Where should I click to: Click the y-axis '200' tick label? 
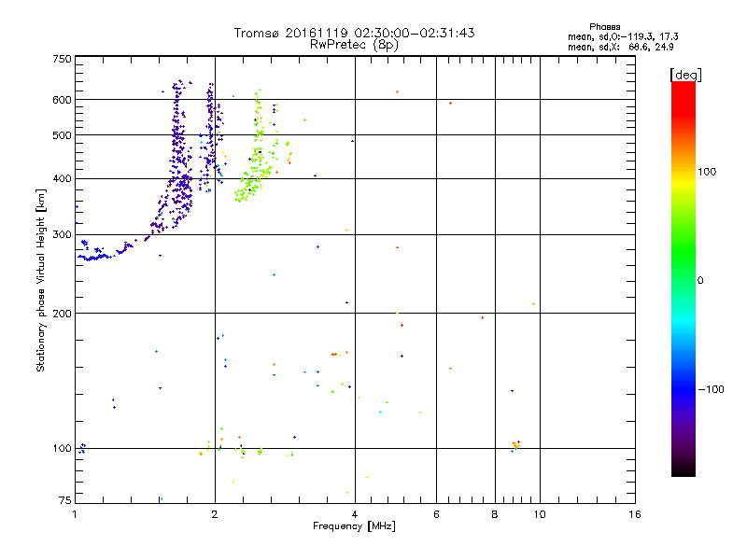pyautogui.click(x=62, y=314)
